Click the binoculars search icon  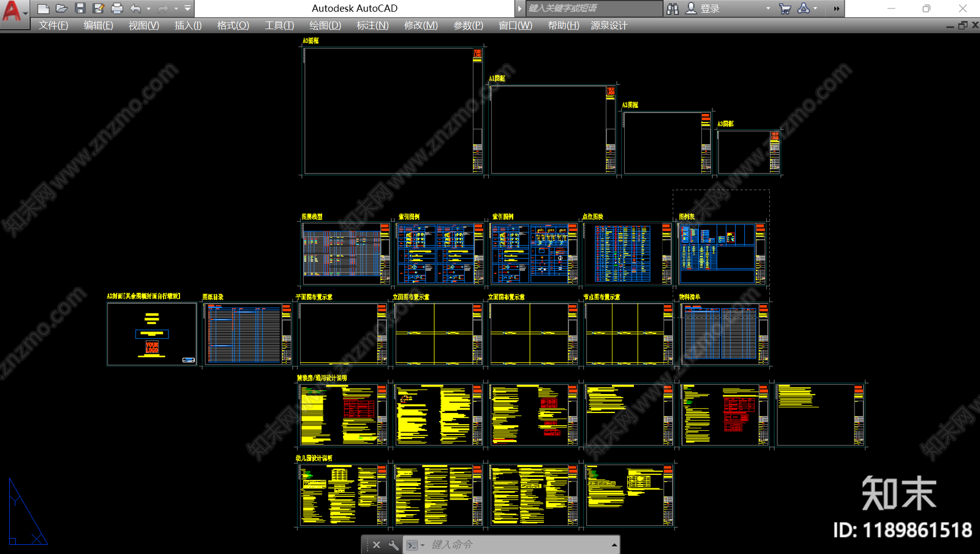click(x=673, y=9)
